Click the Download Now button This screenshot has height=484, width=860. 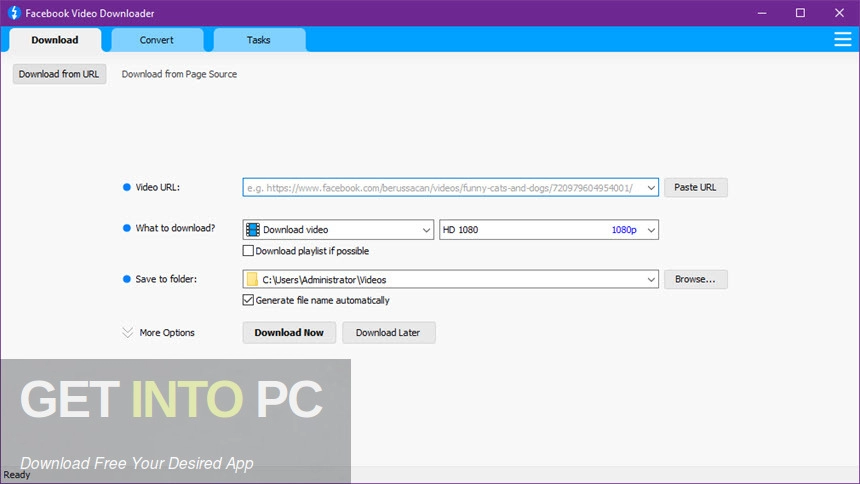click(289, 333)
